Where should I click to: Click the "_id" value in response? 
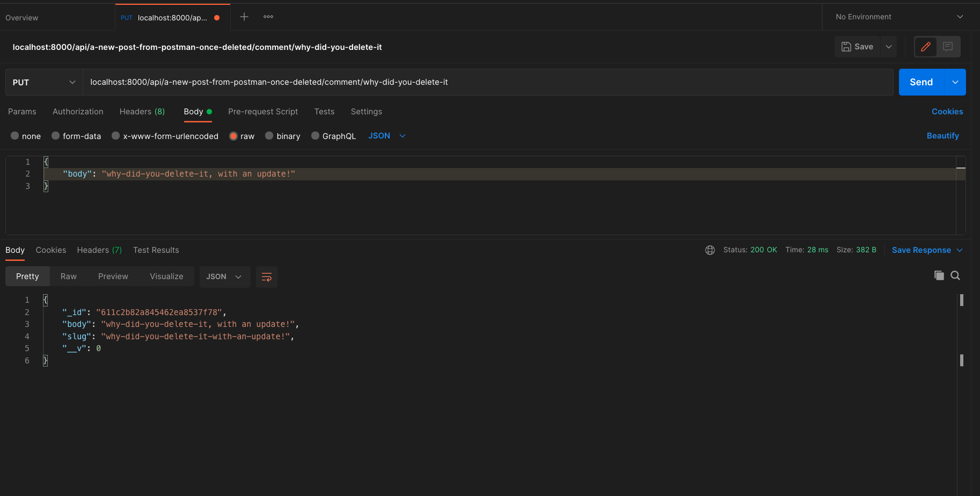159,312
